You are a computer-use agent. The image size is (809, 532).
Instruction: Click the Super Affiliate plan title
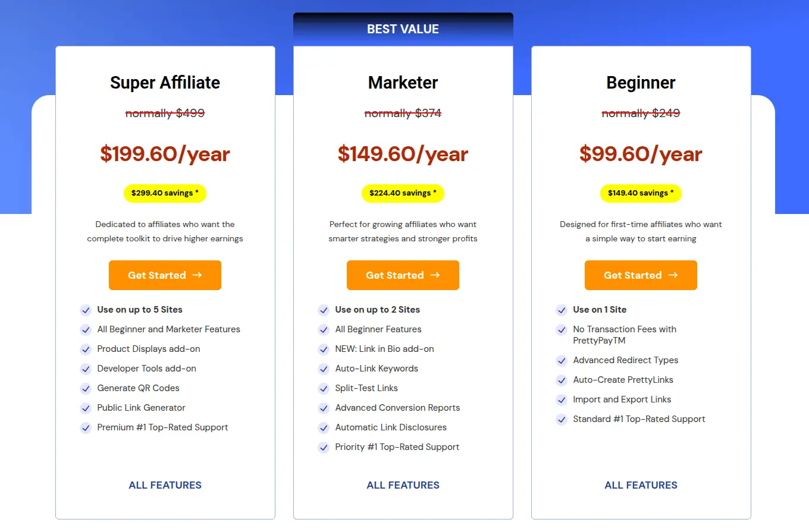[x=165, y=83]
